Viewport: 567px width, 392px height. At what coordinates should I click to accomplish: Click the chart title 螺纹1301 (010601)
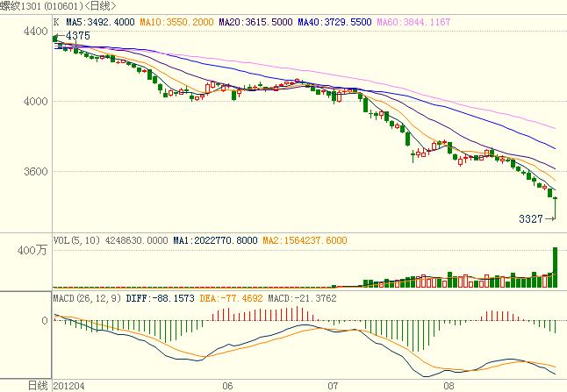pos(41,6)
